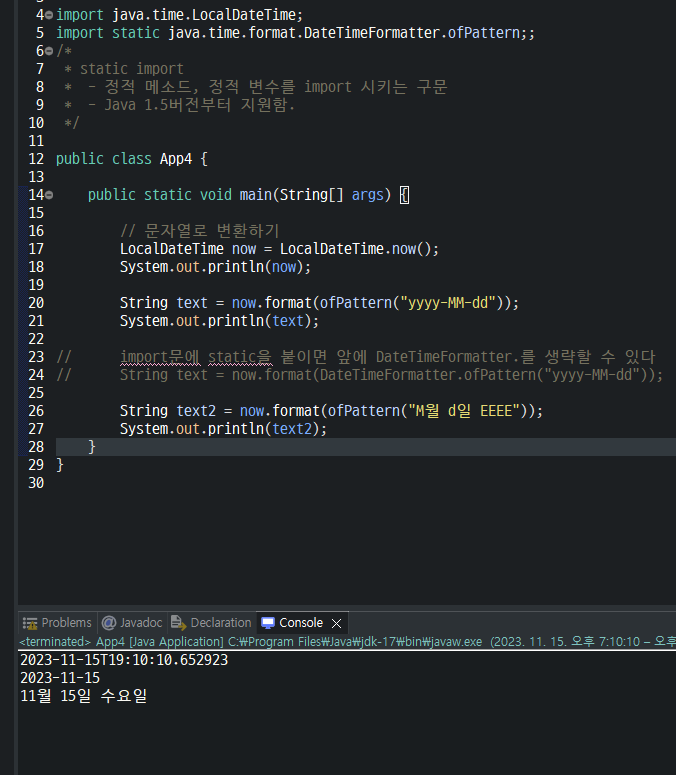Click the "yyyy-MM-dd" pattern string on line 20
The image size is (676, 775).
coord(448,303)
